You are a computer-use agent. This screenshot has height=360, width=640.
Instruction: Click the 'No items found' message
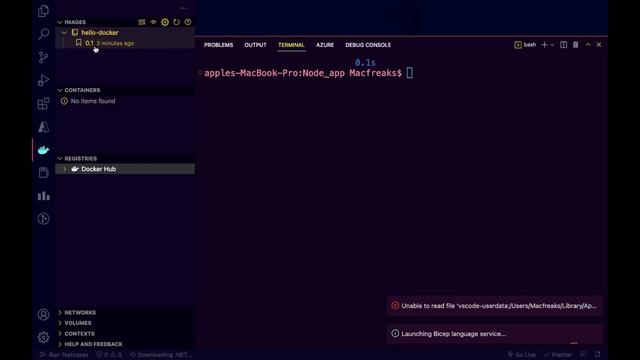[93, 101]
